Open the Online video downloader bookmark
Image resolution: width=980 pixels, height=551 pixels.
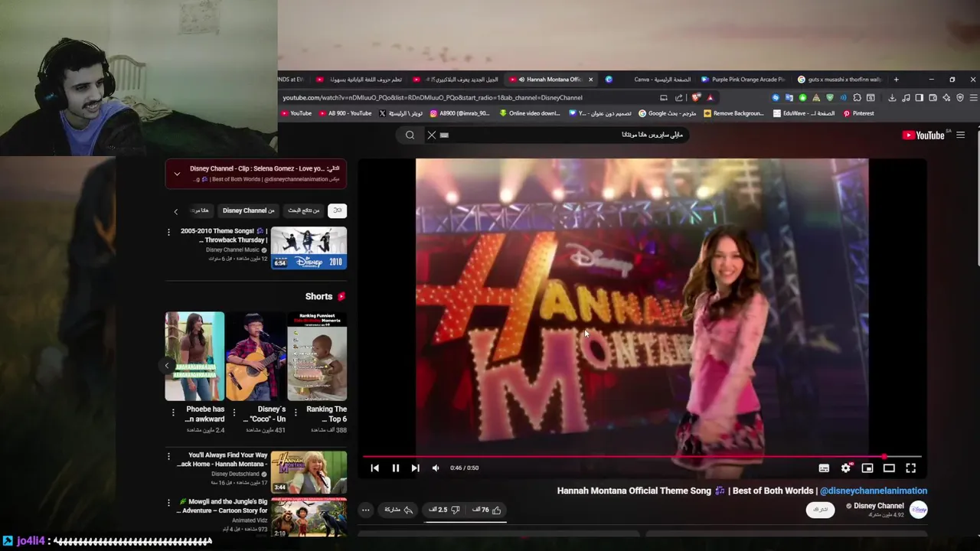pos(530,113)
